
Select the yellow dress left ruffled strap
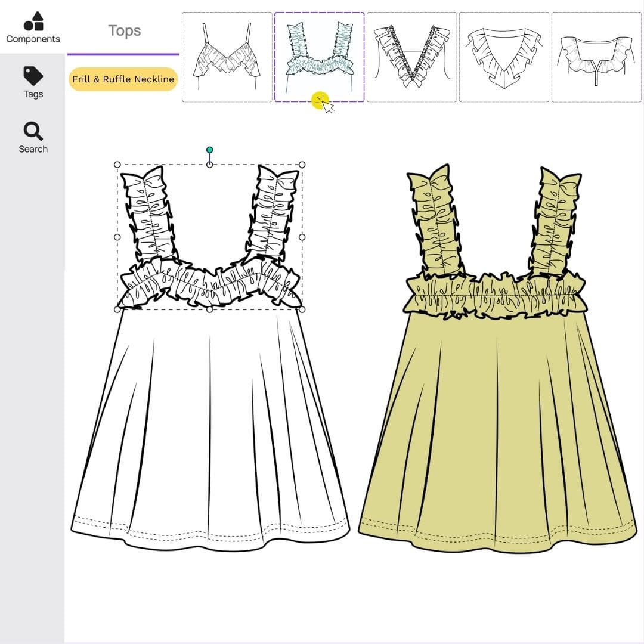[435, 222]
